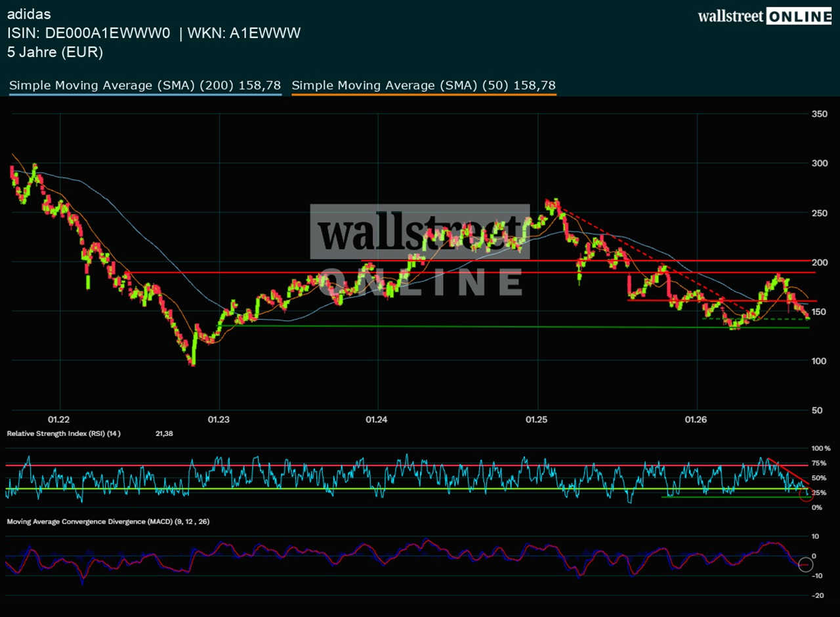Viewport: 840px width, 617px height.
Task: Click the white circle marker on the MACD chart
Action: pos(805,564)
